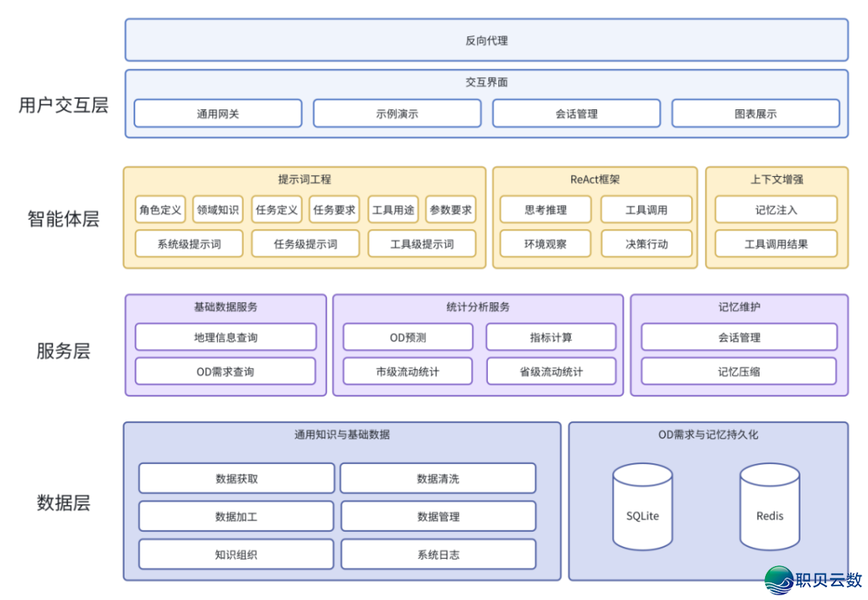Select the OD预测 box
This screenshot has width=868, height=600.
[407, 337]
